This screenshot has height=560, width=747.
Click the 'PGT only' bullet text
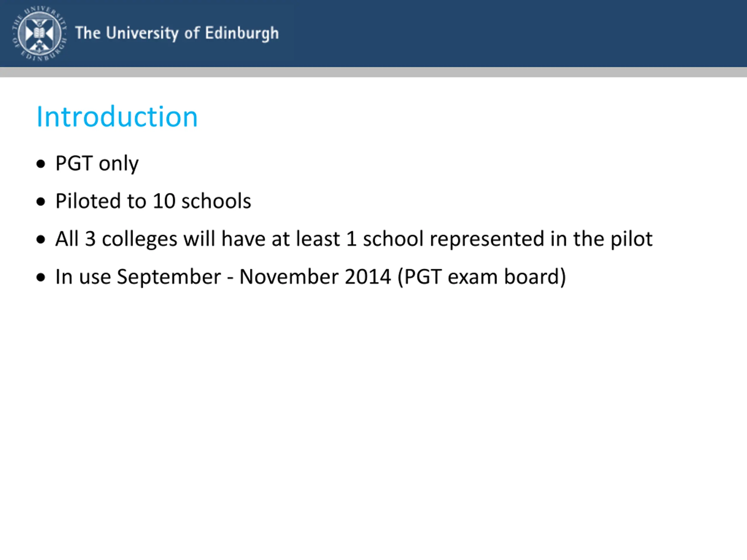coord(97,164)
